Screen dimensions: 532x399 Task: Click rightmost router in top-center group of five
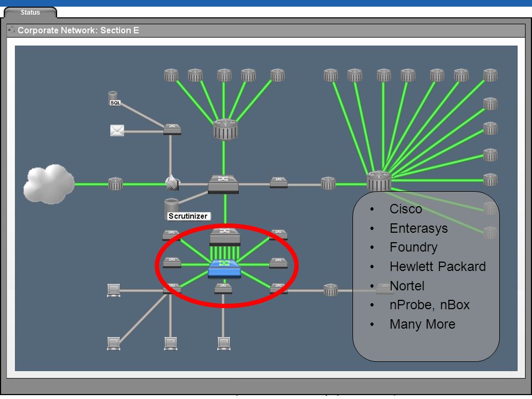point(277,75)
